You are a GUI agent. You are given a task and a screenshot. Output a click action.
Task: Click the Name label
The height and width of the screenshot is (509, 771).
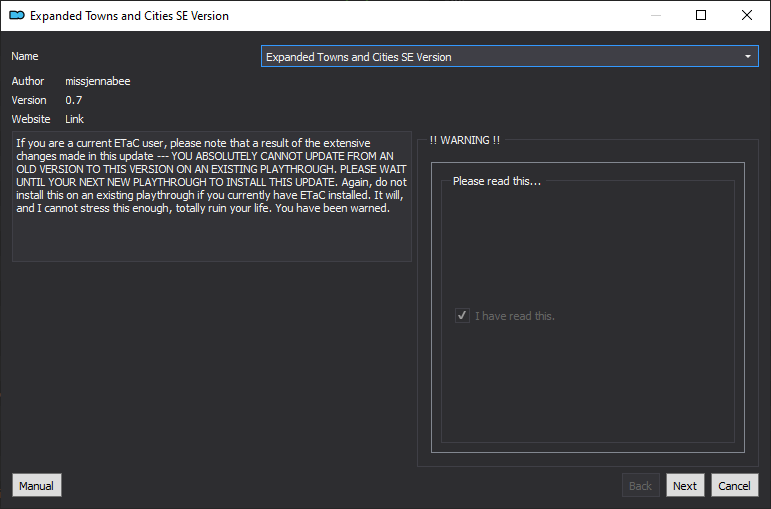[25, 56]
